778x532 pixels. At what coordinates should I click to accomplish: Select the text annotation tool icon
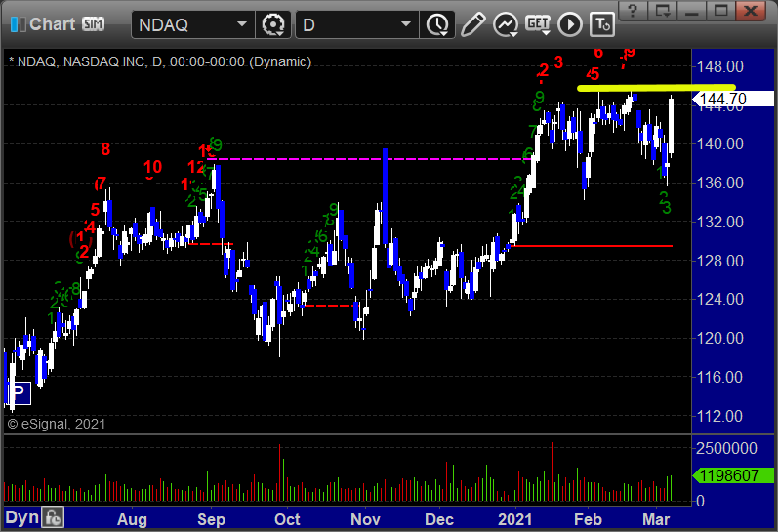(x=602, y=24)
